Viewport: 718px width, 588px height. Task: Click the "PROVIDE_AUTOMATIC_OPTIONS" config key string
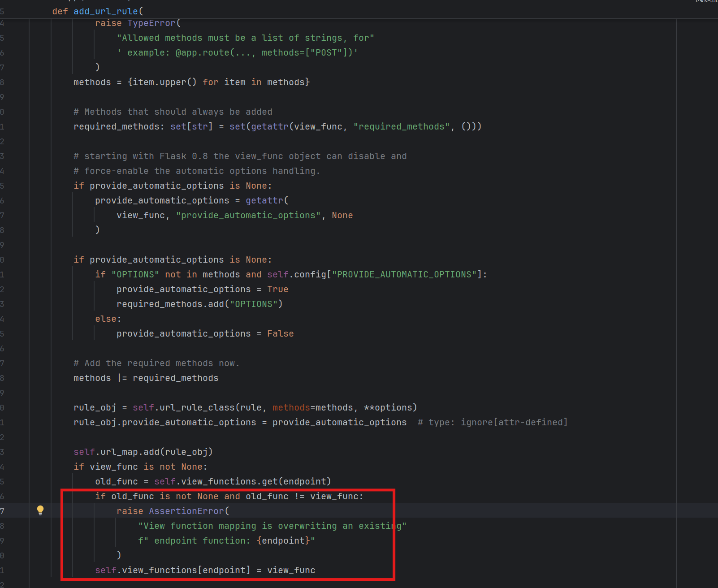point(404,274)
